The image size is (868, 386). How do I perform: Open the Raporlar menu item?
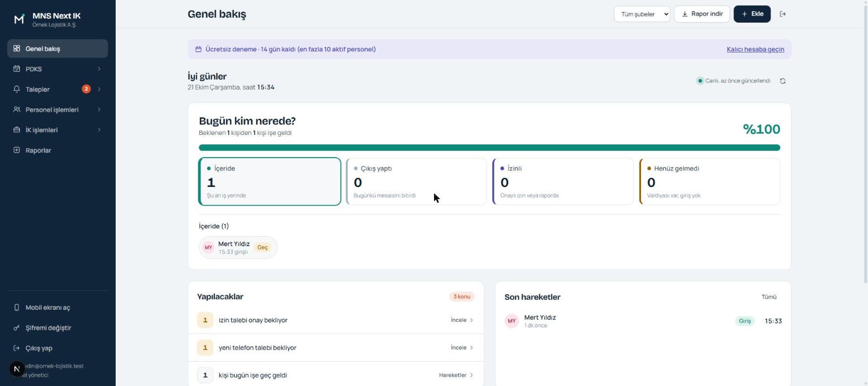(x=58, y=150)
